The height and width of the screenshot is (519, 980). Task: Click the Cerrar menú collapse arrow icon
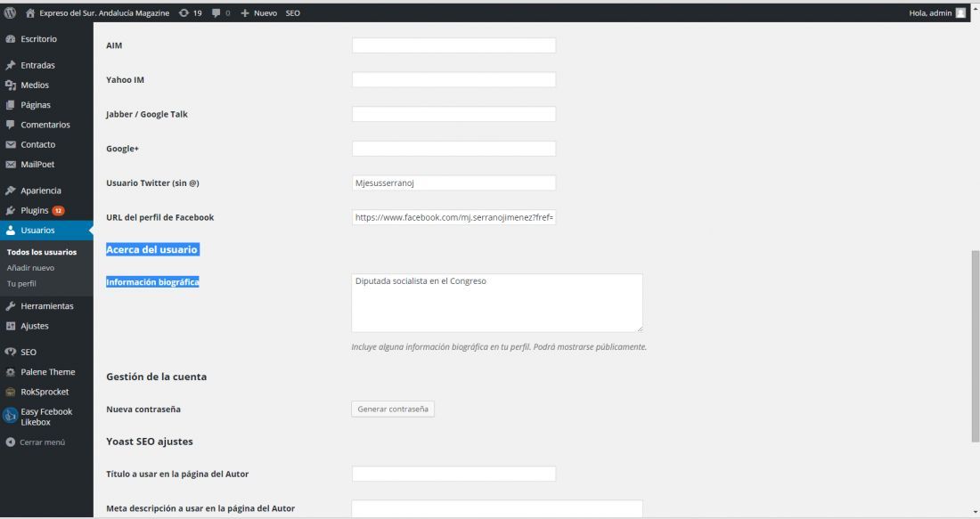(x=11, y=442)
